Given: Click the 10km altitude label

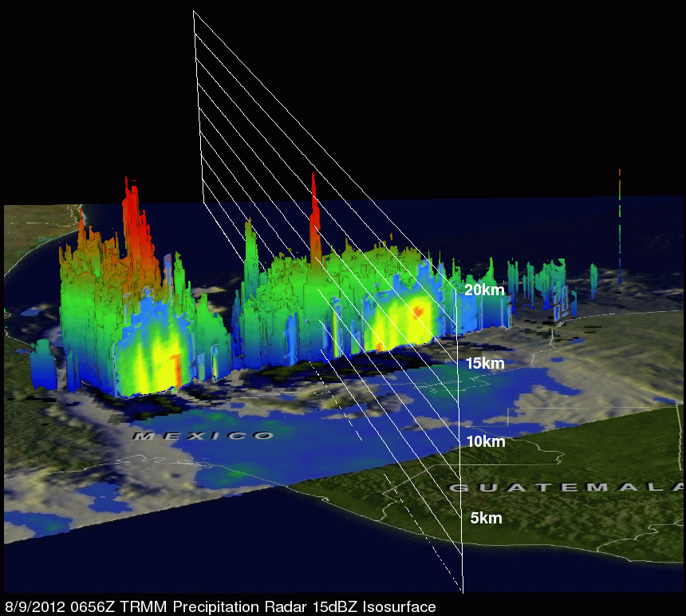Looking at the screenshot, I should [486, 441].
